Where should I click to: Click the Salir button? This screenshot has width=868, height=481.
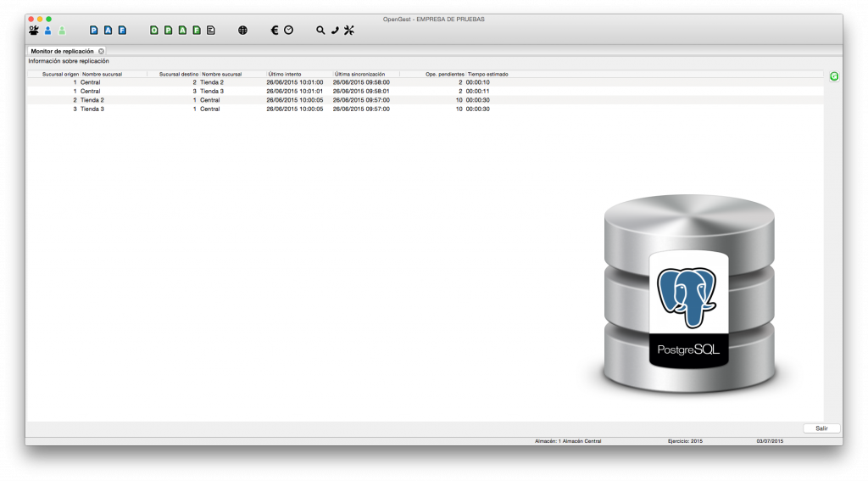click(821, 428)
